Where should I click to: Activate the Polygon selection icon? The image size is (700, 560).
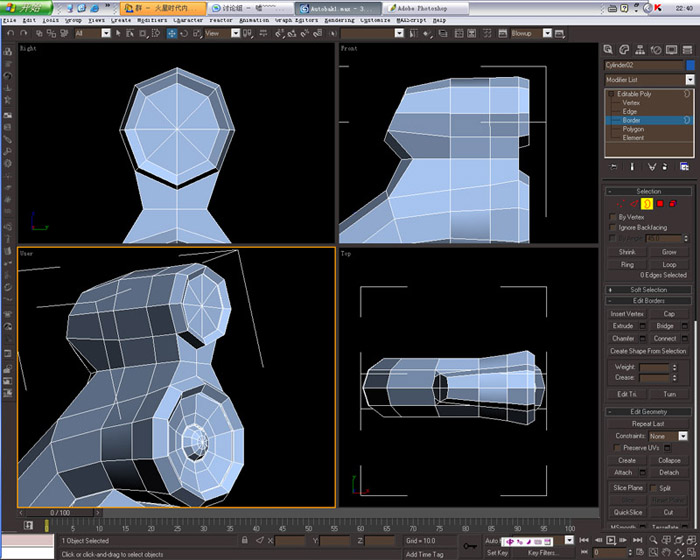click(660, 204)
